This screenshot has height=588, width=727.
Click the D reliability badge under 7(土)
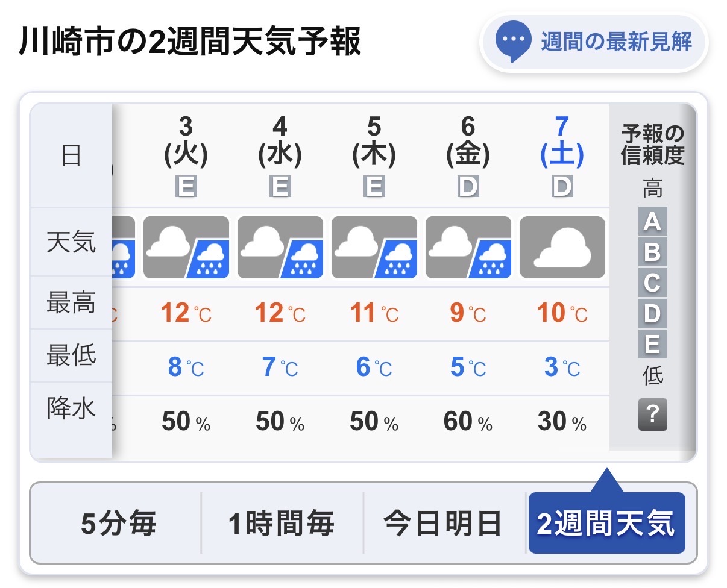(x=562, y=187)
